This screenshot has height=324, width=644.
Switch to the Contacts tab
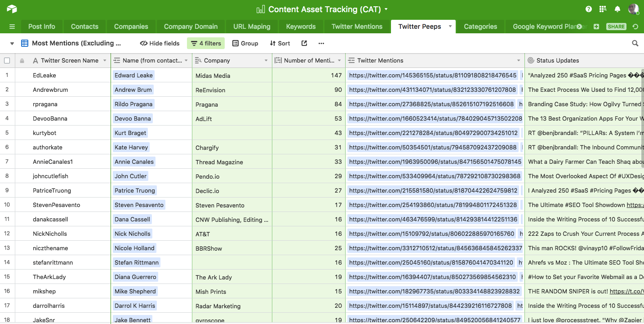[x=84, y=27]
